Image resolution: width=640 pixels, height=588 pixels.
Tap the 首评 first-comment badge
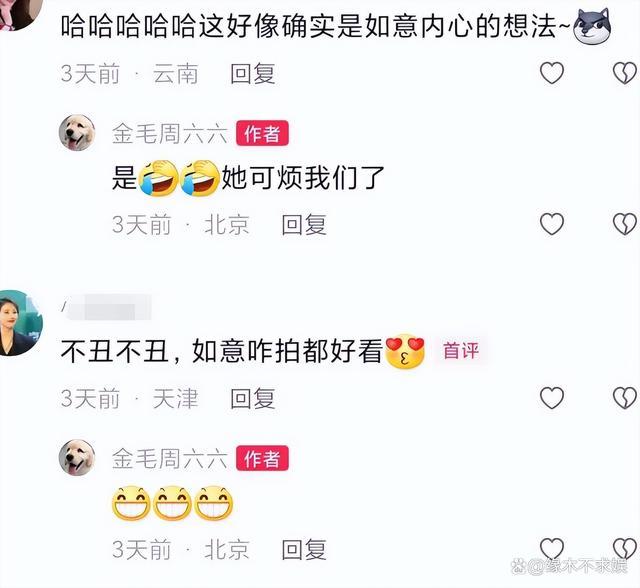[461, 351]
